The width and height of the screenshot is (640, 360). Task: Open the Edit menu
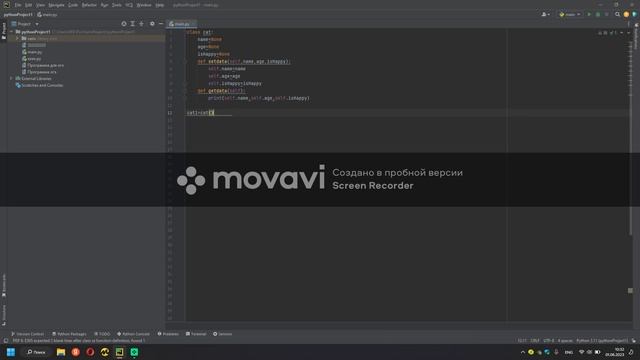(x=28, y=5)
